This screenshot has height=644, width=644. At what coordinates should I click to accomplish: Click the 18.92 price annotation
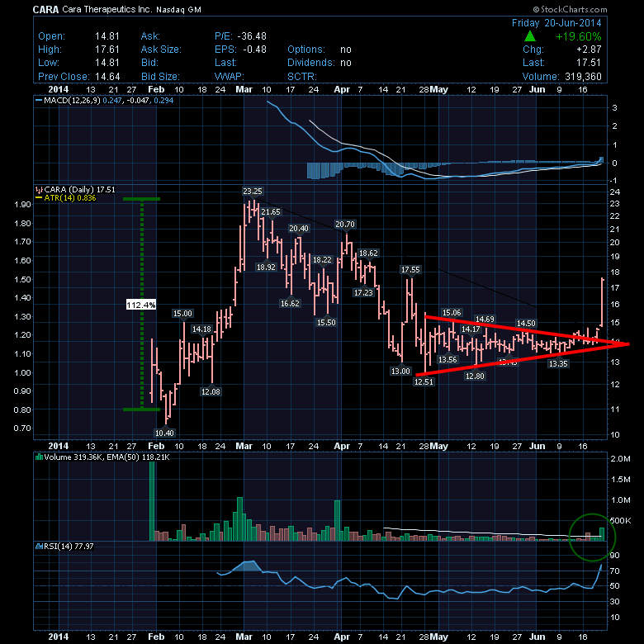[266, 267]
